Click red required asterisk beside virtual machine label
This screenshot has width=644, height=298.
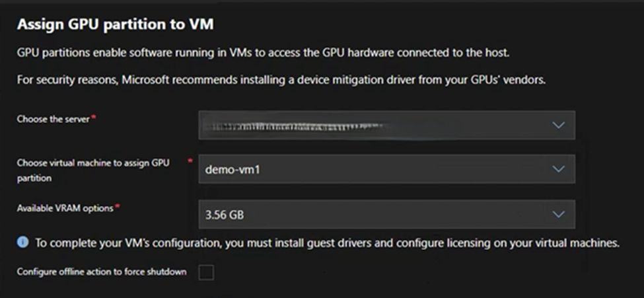(191, 162)
